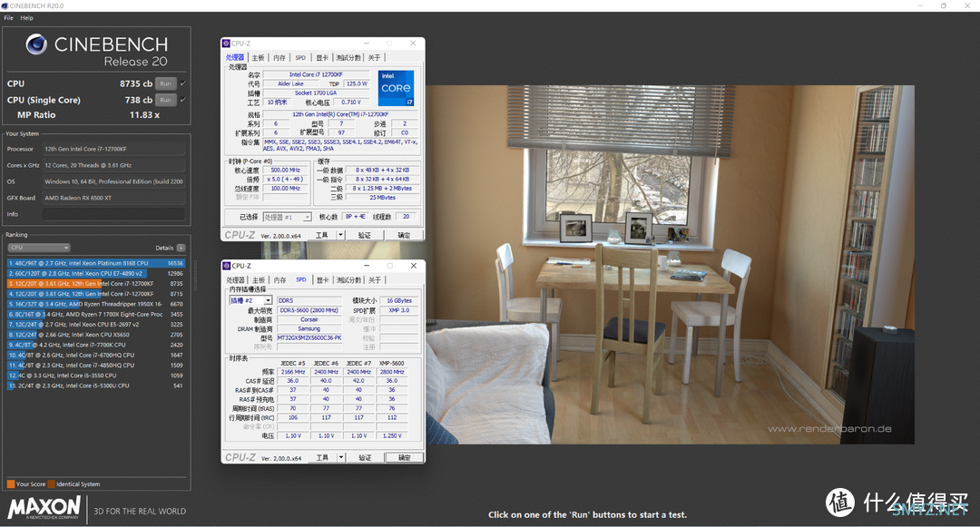Click the MAXON logo
Image resolution: width=980 pixels, height=527 pixels.
44,508
